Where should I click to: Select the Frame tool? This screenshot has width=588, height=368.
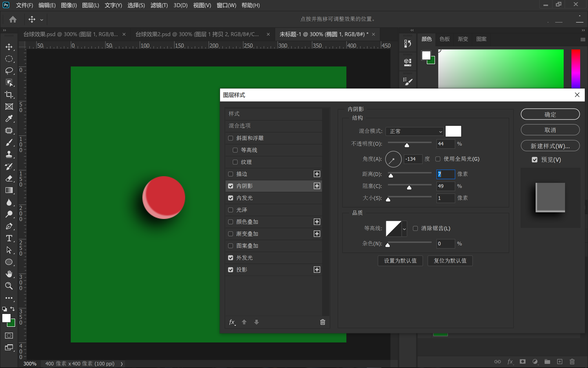[9, 106]
